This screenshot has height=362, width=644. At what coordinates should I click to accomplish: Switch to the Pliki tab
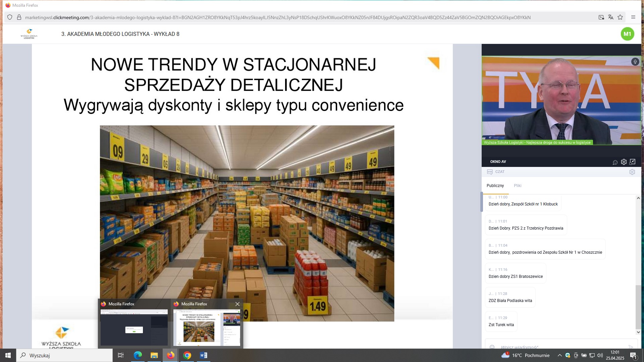click(518, 186)
